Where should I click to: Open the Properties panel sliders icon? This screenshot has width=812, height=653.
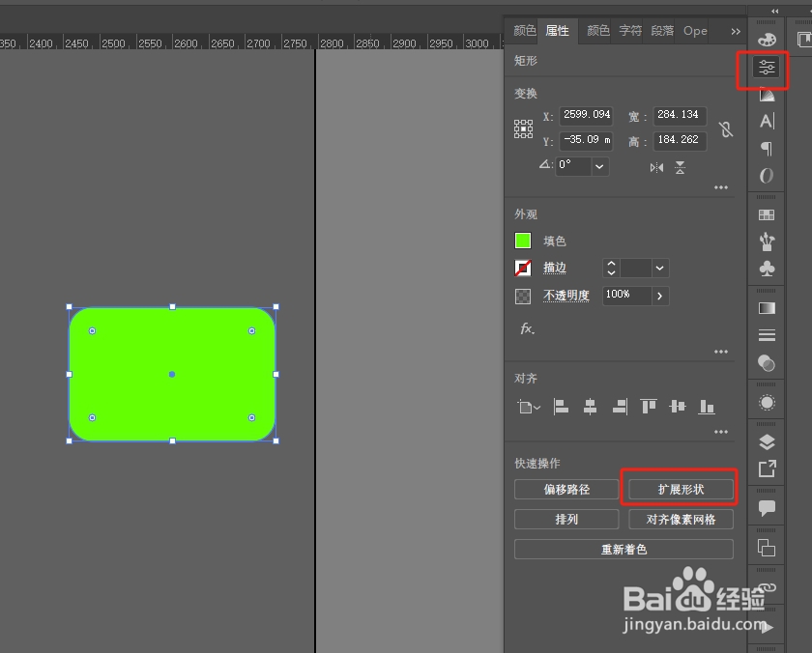[767, 68]
